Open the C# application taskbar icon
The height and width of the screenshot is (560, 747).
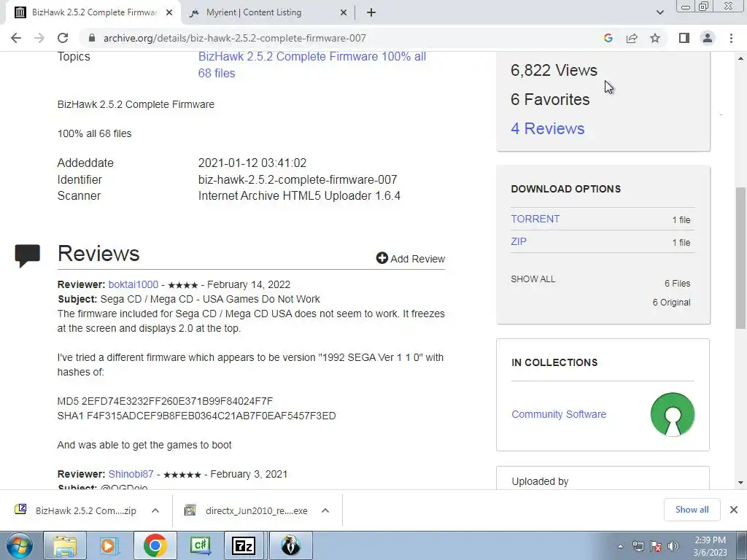[x=200, y=545]
